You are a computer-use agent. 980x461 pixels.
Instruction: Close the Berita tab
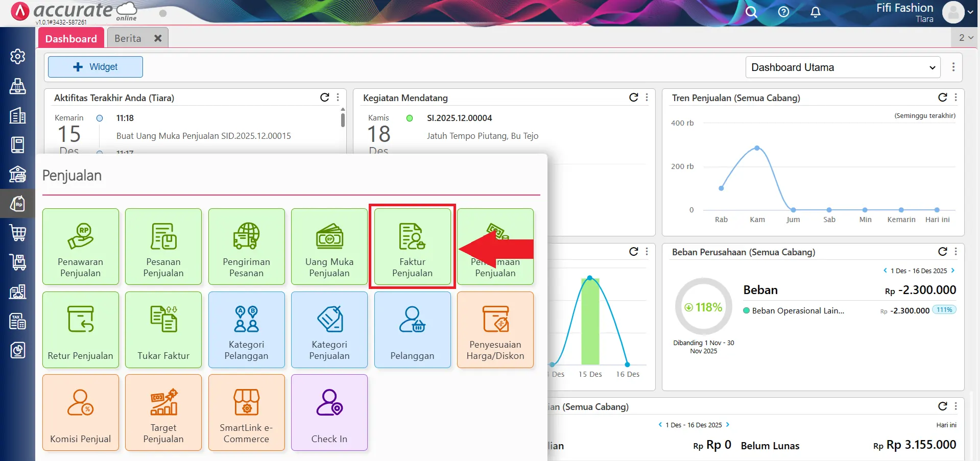[158, 39]
